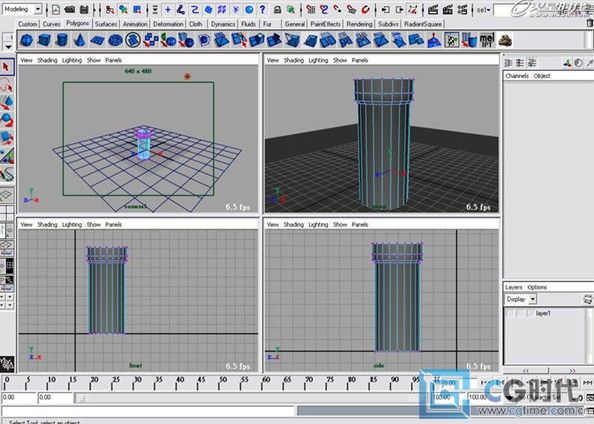Open the Layers menu in layer editor
This screenshot has height=424, width=594.
pyautogui.click(x=513, y=288)
